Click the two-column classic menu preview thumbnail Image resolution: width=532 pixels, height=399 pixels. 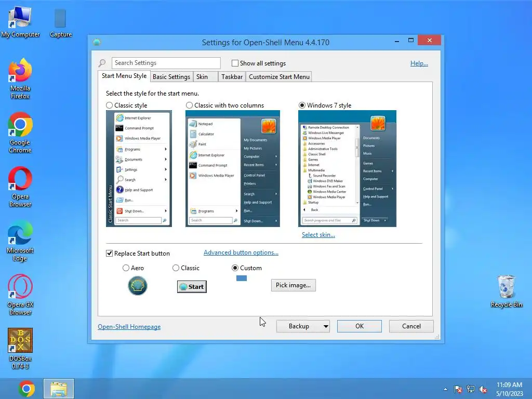(x=232, y=169)
